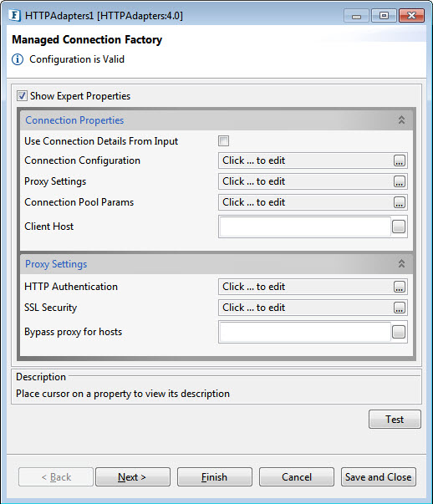Focus the Bypass proxy for hosts field
This screenshot has width=433, height=504.
305,332
